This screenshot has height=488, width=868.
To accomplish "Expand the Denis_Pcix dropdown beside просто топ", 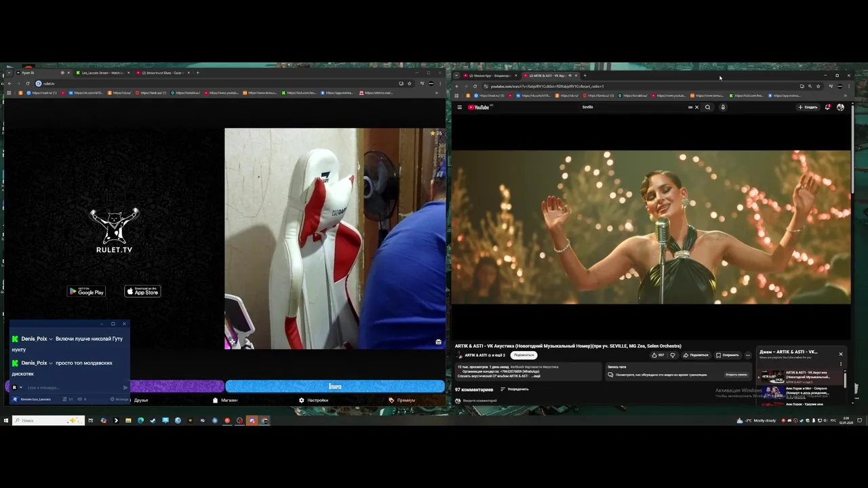I will click(50, 363).
